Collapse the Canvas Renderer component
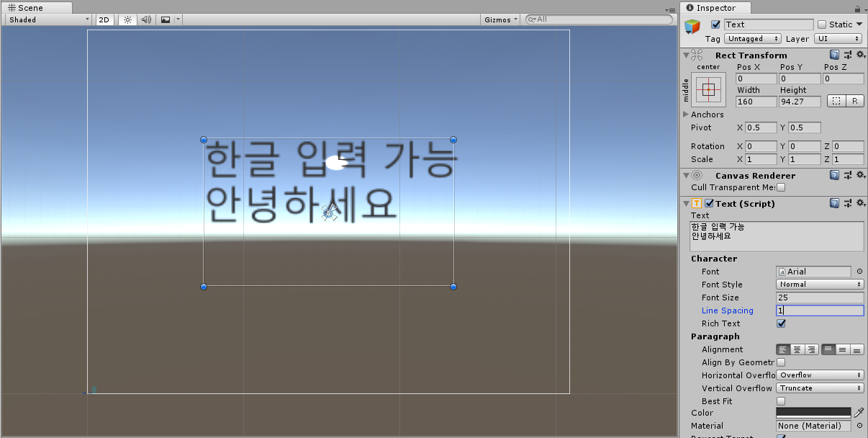This screenshot has width=868, height=438. tap(686, 175)
